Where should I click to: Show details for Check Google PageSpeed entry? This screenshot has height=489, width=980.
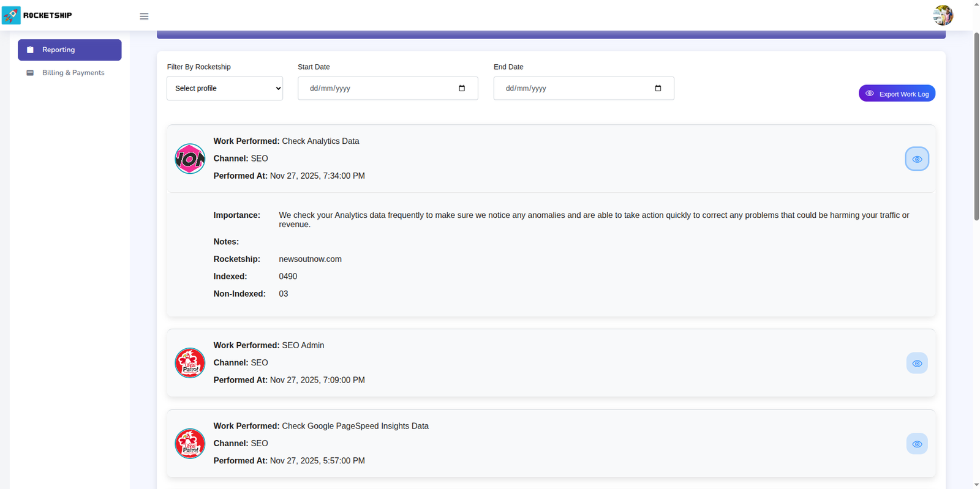(x=916, y=444)
